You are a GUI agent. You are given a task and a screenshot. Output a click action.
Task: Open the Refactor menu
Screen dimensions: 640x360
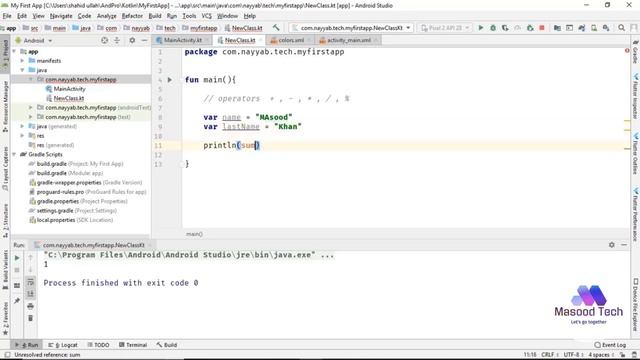pos(132,16)
